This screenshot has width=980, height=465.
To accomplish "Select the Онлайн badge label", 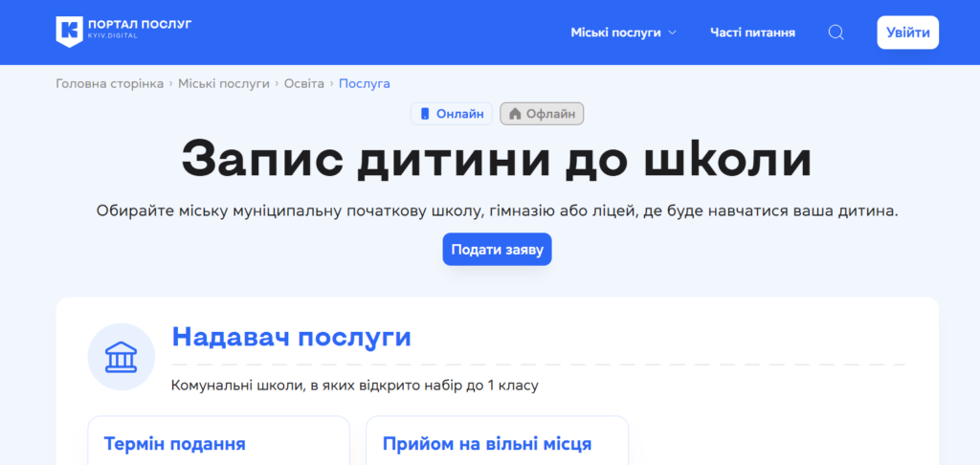I will point(459,114).
